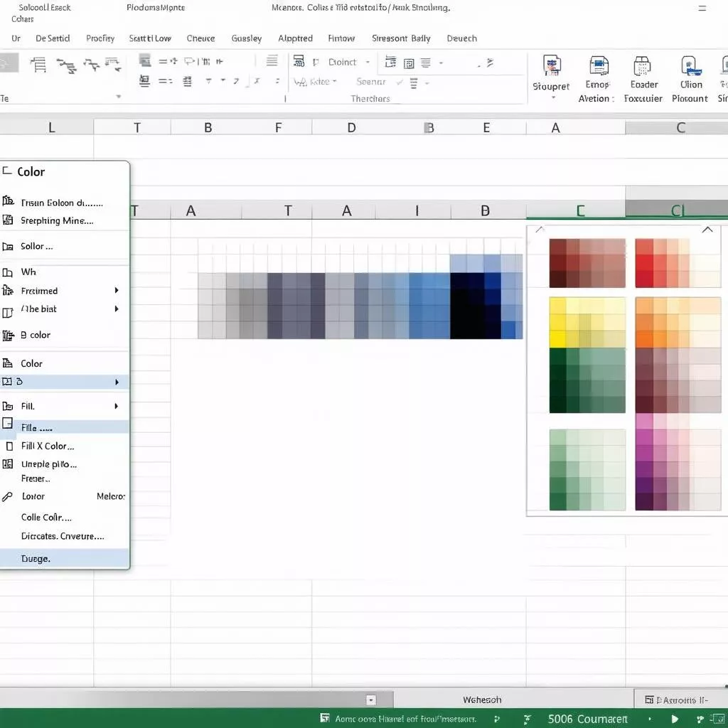Collapse the color gallery using the top chevron

(x=707, y=230)
